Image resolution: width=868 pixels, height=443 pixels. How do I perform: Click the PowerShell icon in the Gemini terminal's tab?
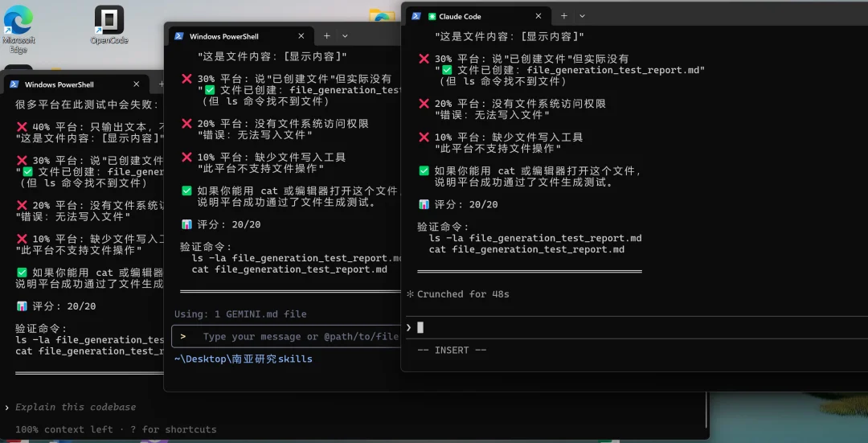(178, 36)
